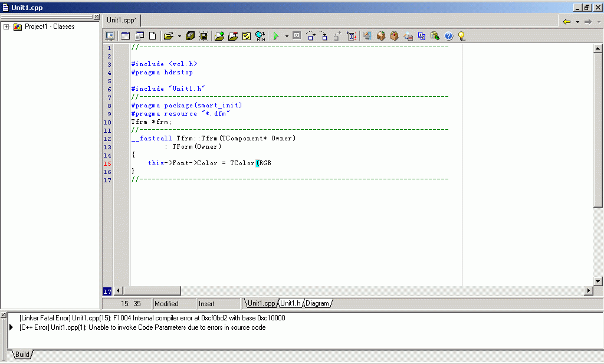The image size is (604, 364).
Task: Open help with blue question mark
Action: 449,36
